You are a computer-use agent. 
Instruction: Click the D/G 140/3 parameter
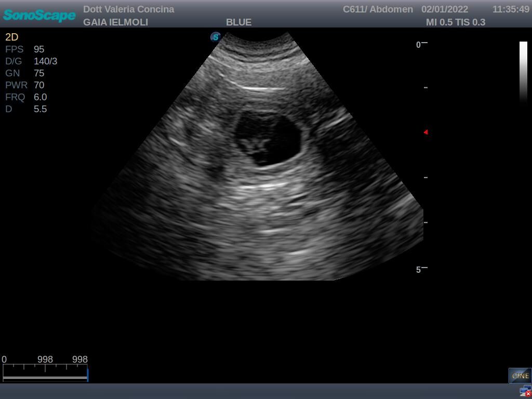click(31, 61)
